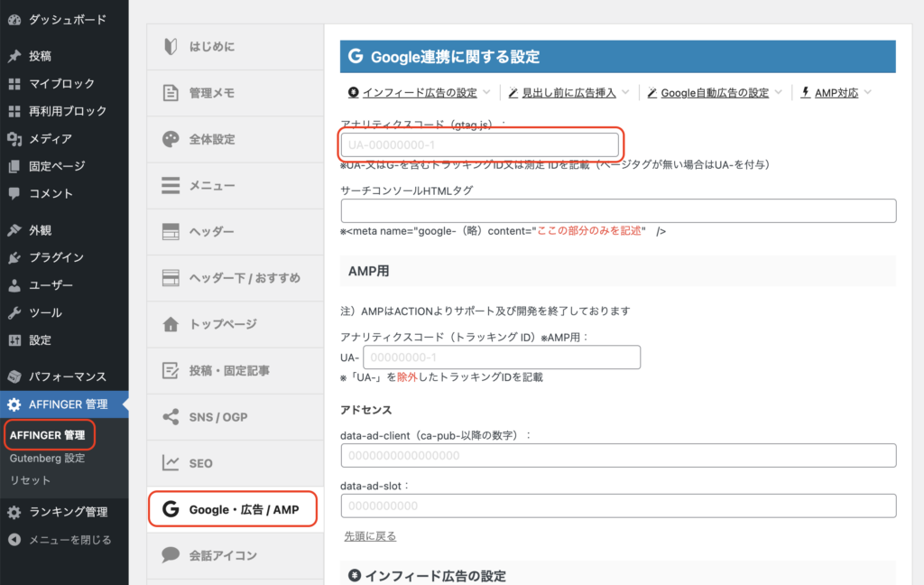Jump to 見出し前に広告挿入 link
924x585 pixels.
[568, 93]
